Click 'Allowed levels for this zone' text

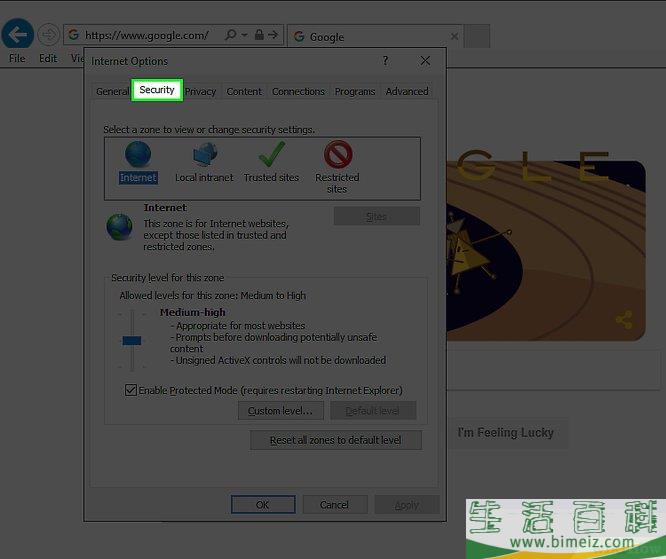coord(212,295)
